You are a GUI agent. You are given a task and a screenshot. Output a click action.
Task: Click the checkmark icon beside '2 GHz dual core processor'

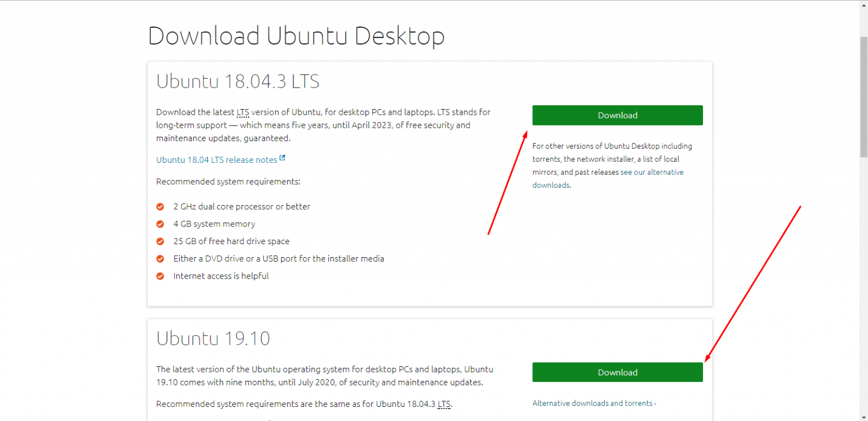[160, 206]
